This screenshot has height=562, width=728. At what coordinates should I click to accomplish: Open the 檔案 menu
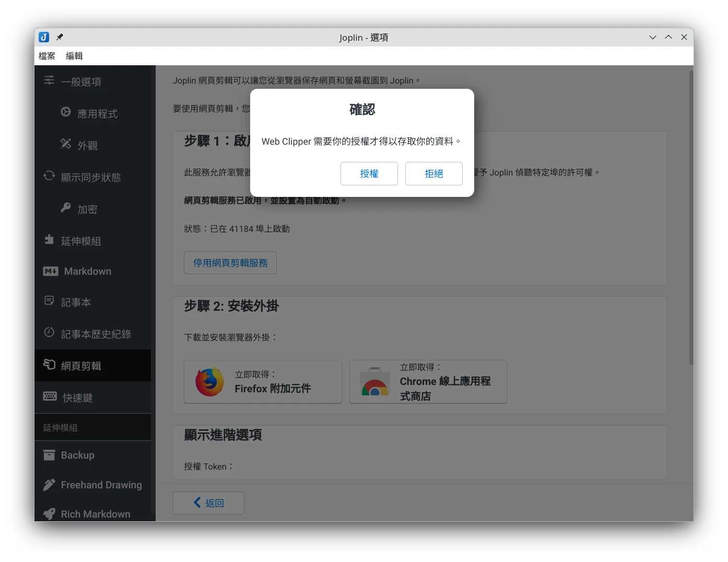coord(47,56)
